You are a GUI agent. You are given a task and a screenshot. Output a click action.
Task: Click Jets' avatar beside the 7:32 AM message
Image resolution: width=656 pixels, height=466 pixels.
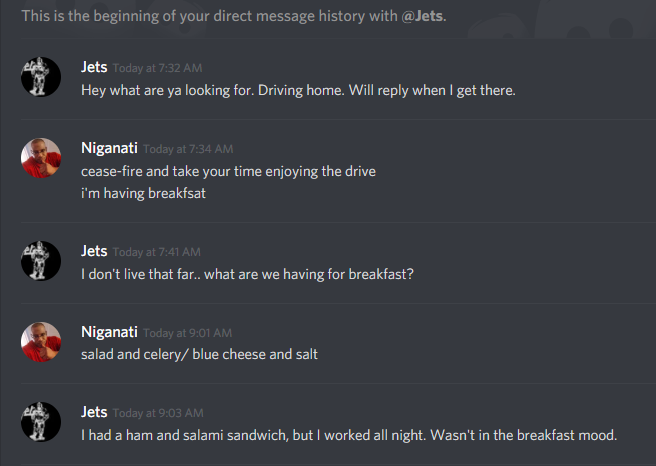pyautogui.click(x=41, y=78)
